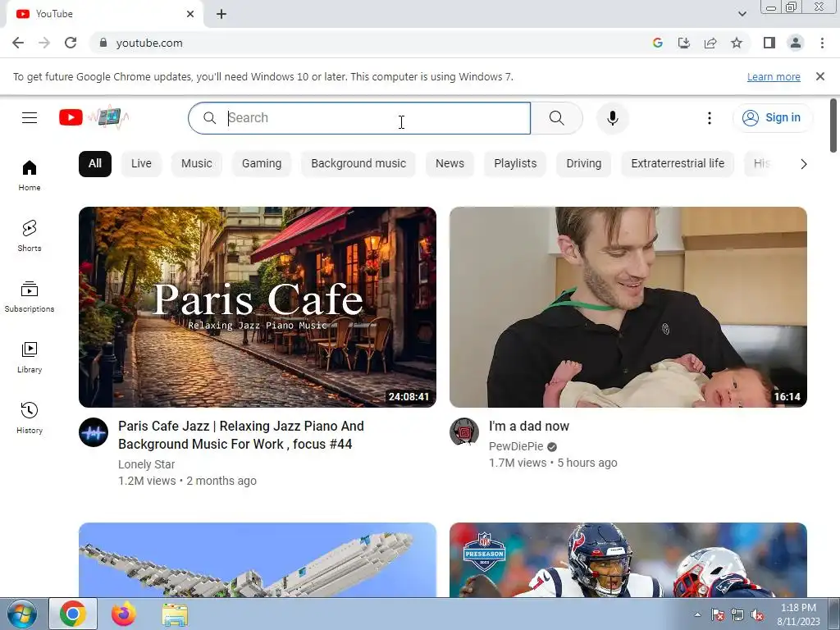Click the muted volume tray icon
The width and height of the screenshot is (840, 630).
757,615
